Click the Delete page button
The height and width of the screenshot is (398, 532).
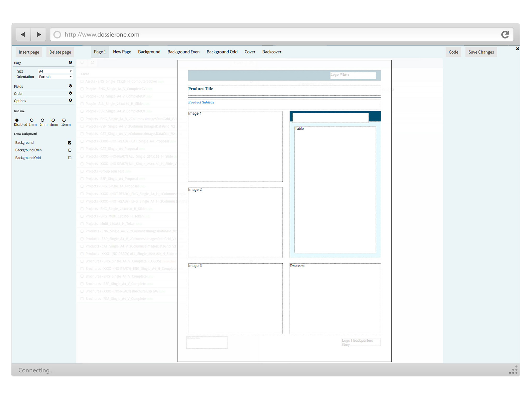[60, 52]
